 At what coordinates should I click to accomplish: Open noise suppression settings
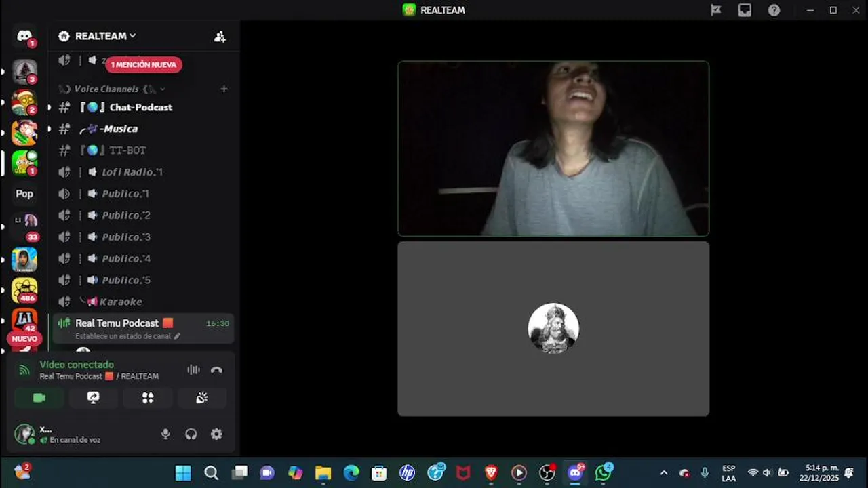tap(193, 370)
